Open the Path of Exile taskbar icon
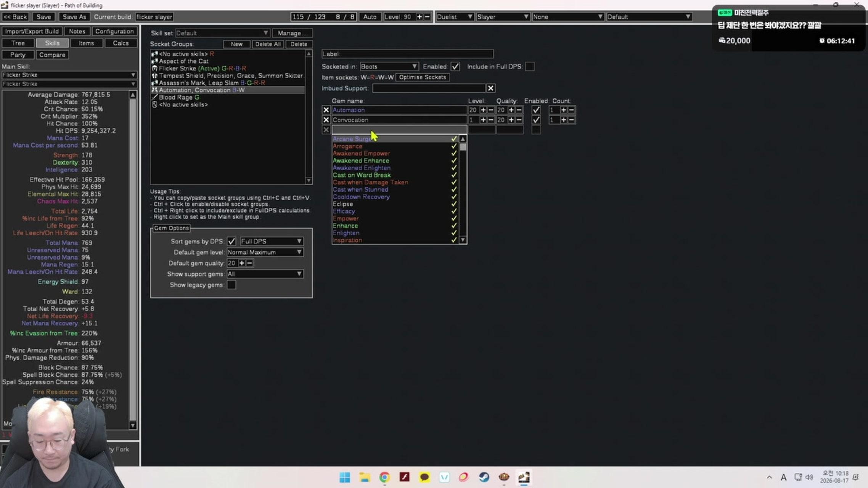Viewport: 868px width, 488px height. 504,477
